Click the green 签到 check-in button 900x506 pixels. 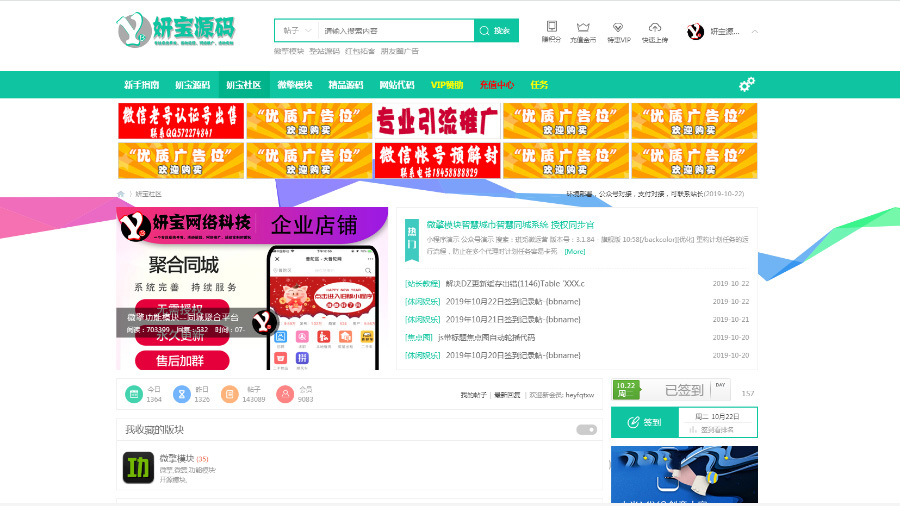pos(644,423)
